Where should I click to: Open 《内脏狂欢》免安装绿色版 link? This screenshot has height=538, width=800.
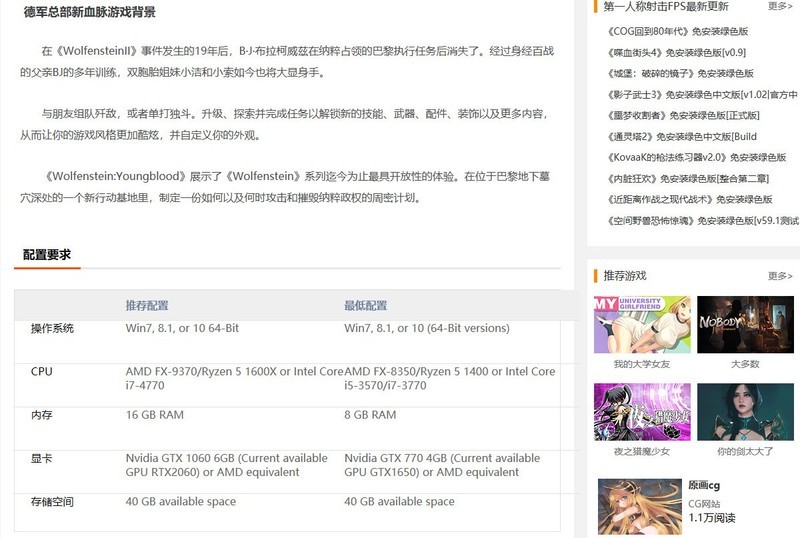(688, 179)
